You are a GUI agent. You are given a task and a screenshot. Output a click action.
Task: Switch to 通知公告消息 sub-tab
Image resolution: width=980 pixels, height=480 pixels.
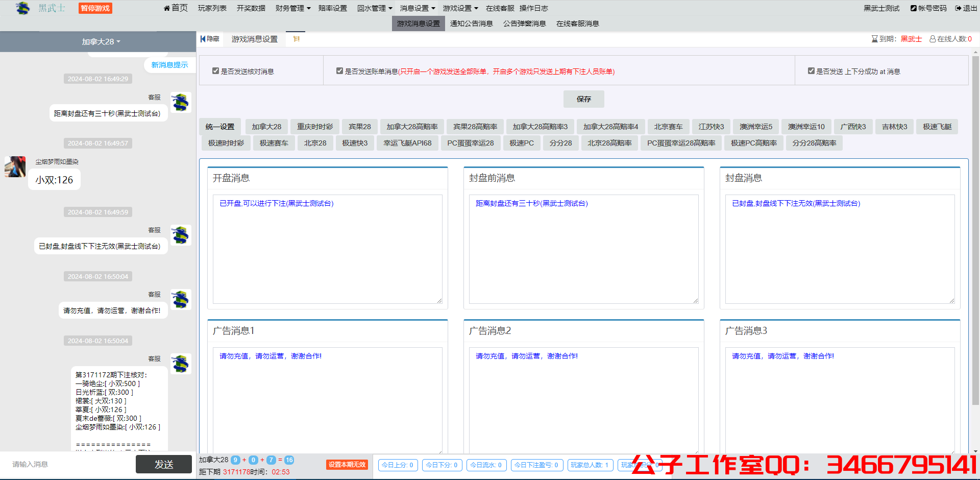click(x=472, y=23)
